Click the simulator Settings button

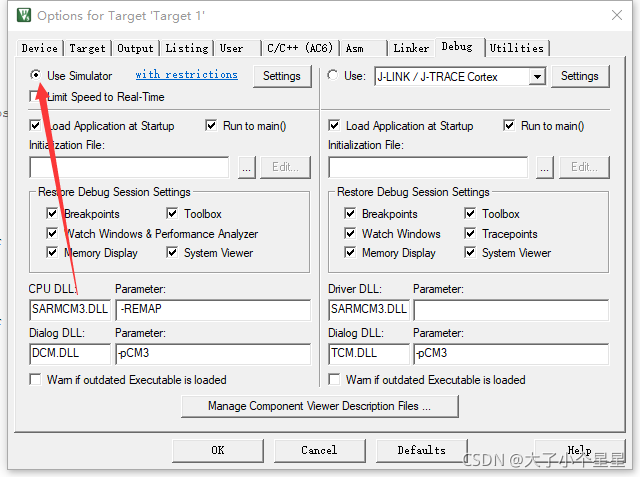click(282, 76)
